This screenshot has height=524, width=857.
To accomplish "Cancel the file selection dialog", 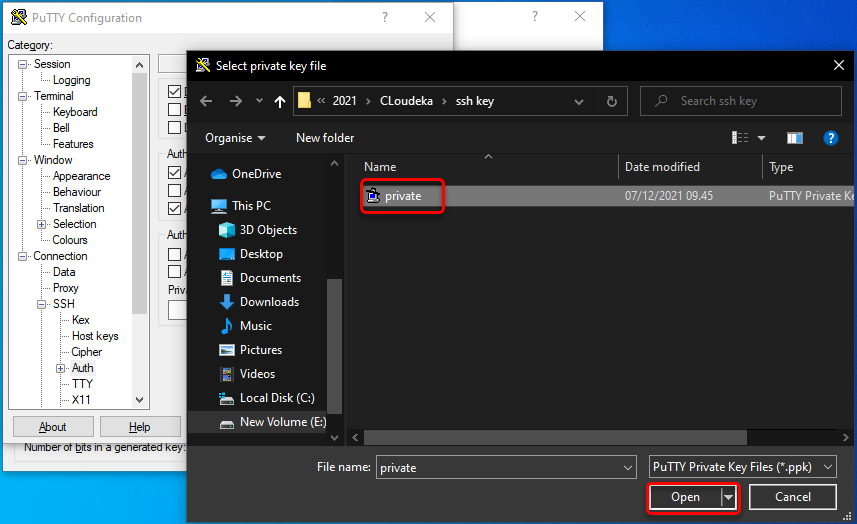I will point(792,497).
